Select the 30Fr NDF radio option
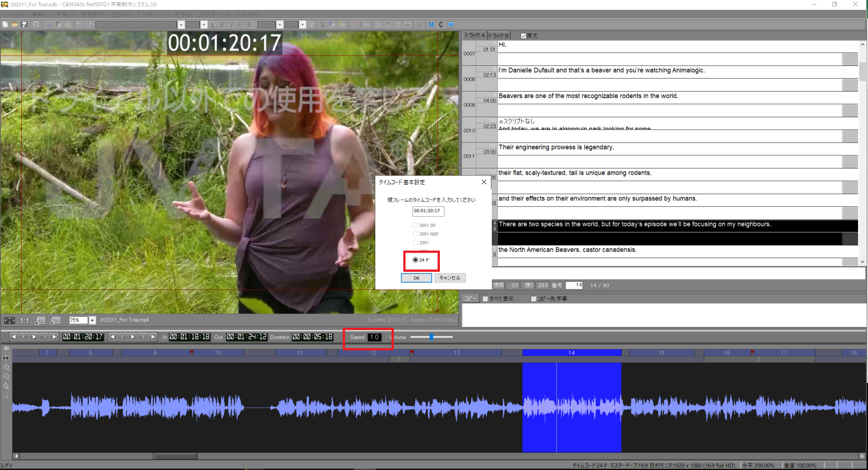 pos(426,234)
